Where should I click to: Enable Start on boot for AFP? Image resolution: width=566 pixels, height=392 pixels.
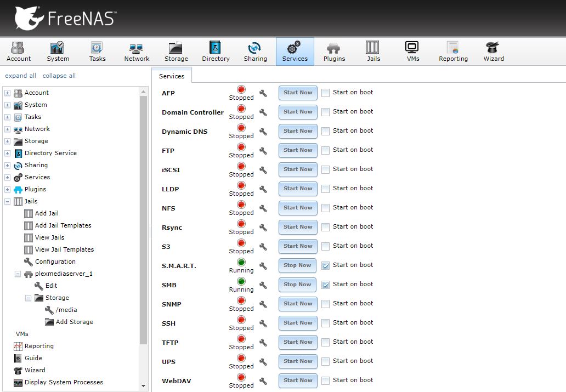pos(325,93)
